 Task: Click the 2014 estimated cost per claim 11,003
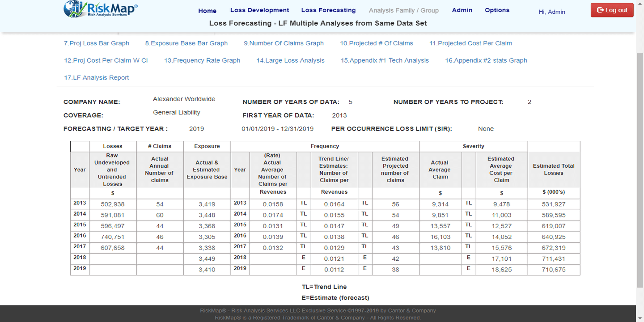[x=501, y=215]
